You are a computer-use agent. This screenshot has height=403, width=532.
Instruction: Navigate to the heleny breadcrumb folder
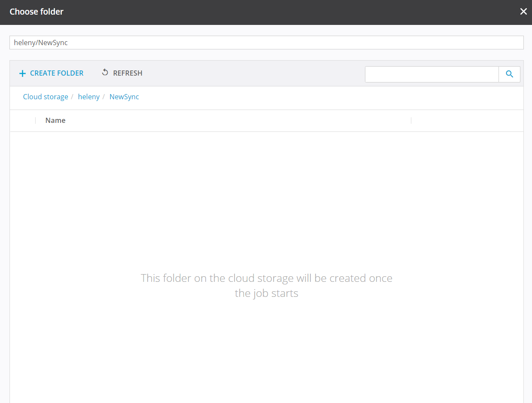[89, 97]
